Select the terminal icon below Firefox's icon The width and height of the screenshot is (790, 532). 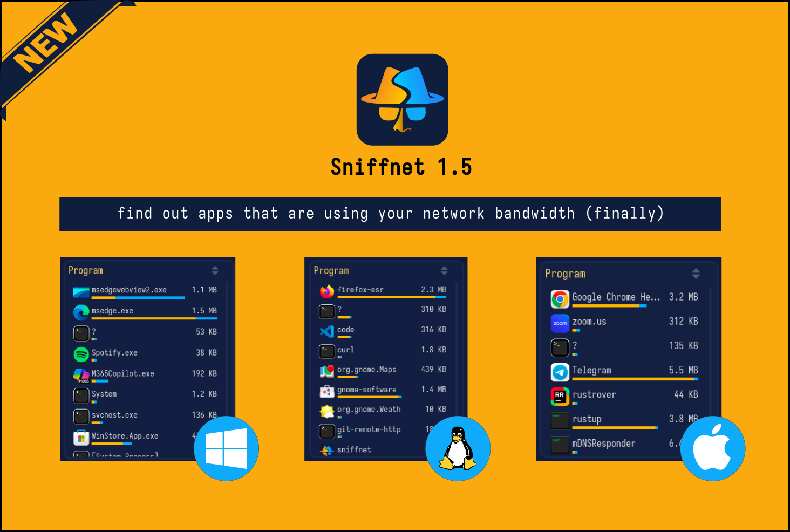pos(327,311)
